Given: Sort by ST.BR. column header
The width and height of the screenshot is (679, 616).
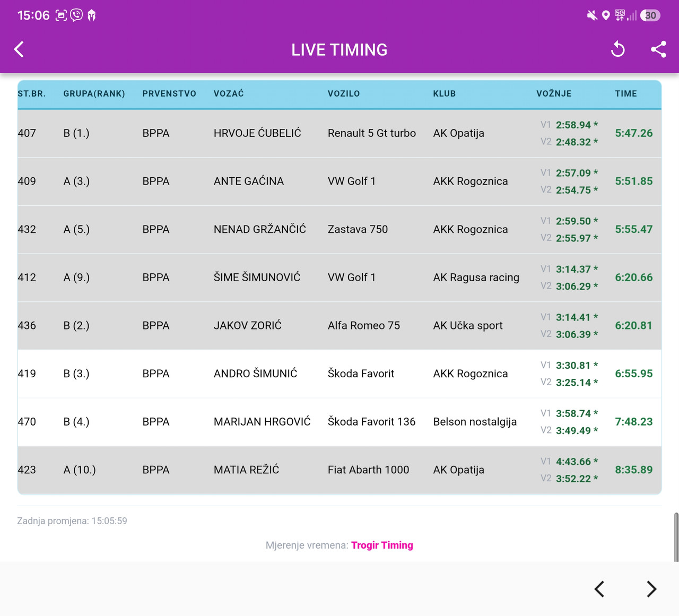Looking at the screenshot, I should coord(32,93).
